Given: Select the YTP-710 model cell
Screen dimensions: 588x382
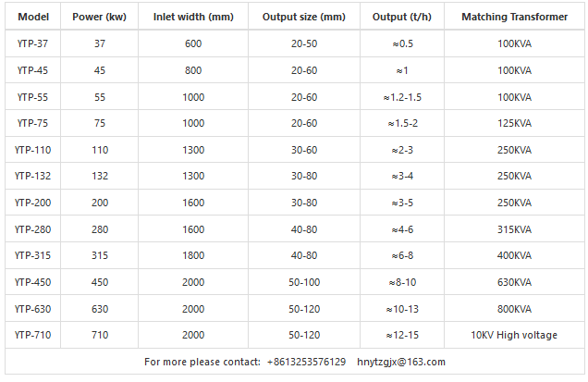Looking at the screenshot, I should 33,335.
